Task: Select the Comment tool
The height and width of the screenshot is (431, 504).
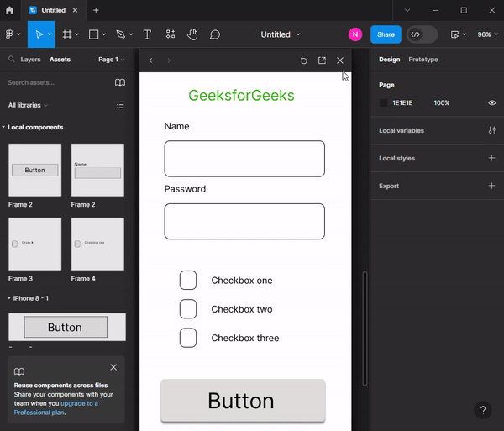Action: click(x=215, y=34)
